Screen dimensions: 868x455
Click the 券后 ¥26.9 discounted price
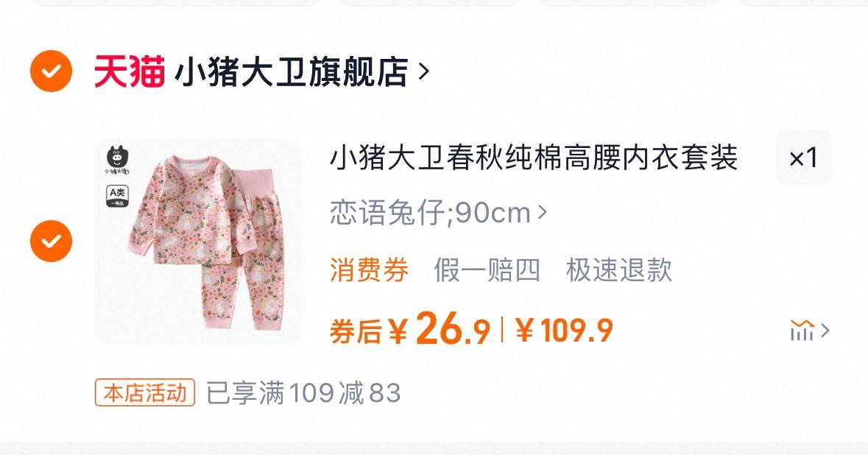coord(410,329)
